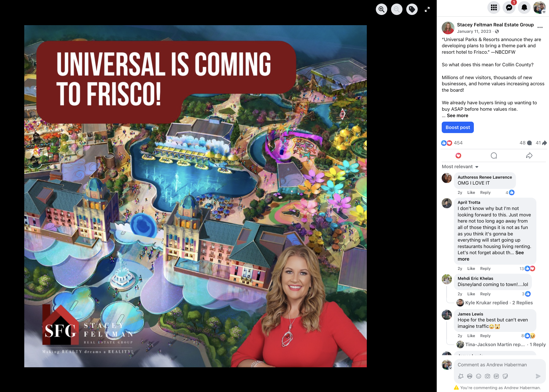Open the post options three-dot menu
The width and height of the screenshot is (549, 392).
pyautogui.click(x=540, y=27)
